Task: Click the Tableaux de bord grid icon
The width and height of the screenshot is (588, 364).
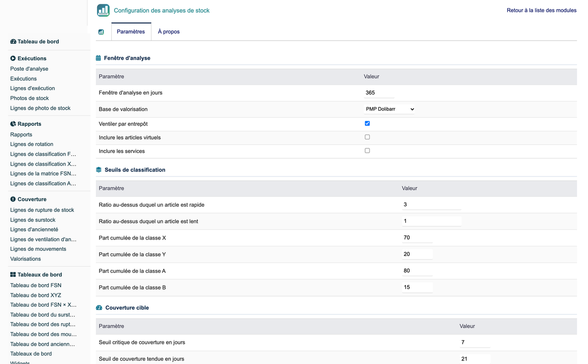Action: pos(13,275)
